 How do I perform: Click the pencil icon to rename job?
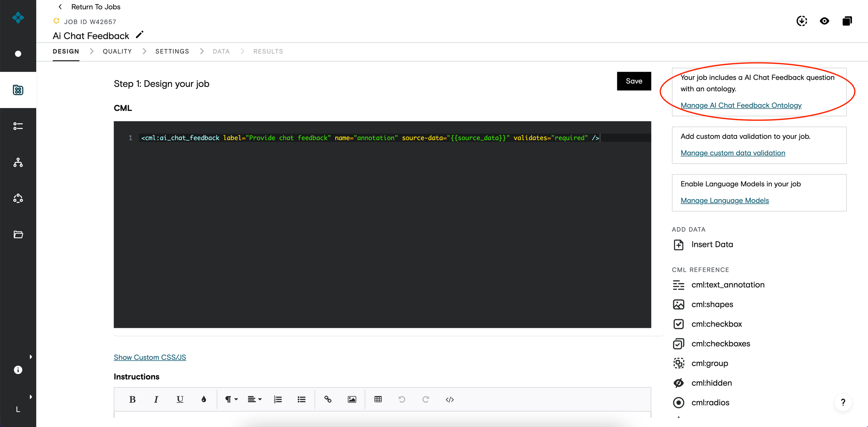tap(140, 35)
